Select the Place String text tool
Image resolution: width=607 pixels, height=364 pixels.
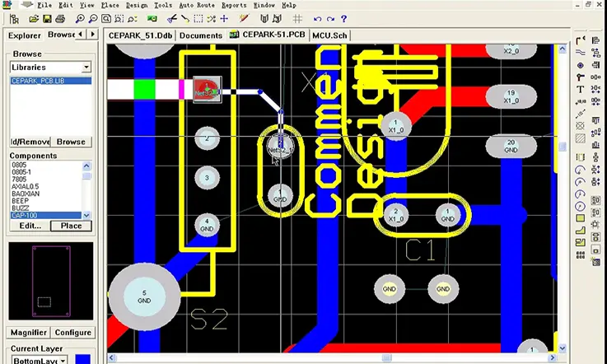click(x=581, y=89)
